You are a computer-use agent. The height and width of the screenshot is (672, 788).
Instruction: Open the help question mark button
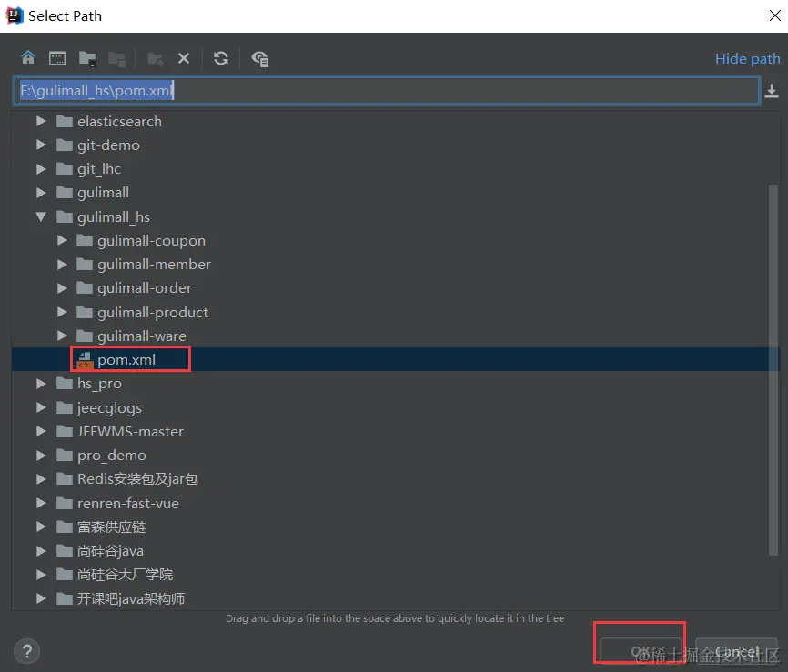click(x=27, y=651)
